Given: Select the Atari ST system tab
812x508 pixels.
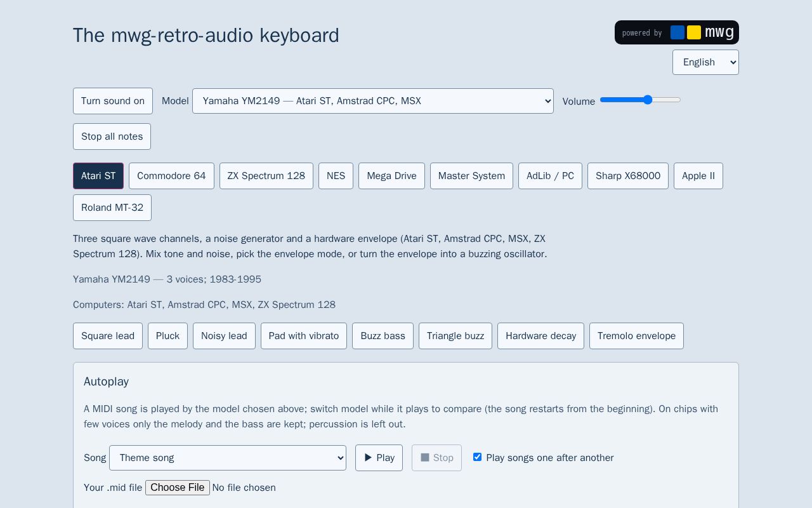Looking at the screenshot, I should coord(98,176).
